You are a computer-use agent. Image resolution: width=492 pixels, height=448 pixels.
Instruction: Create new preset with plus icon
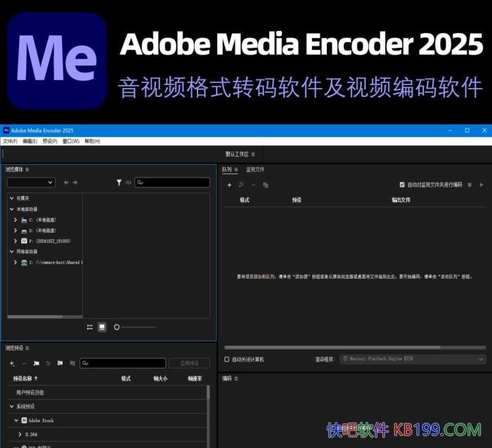click(x=12, y=363)
